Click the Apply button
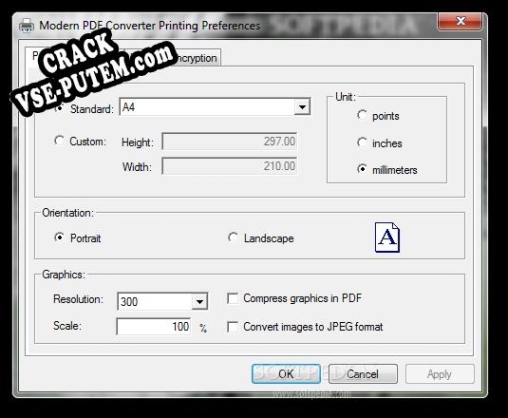This screenshot has width=508, height=418. point(440,374)
